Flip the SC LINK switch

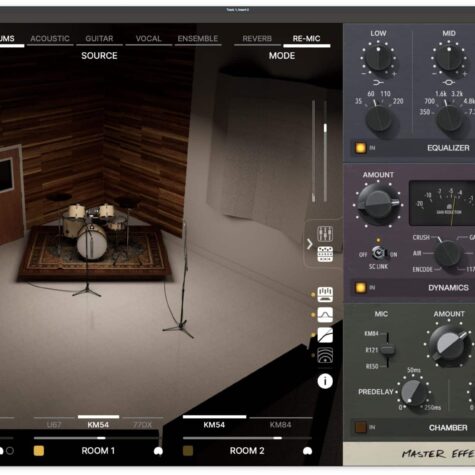[x=378, y=253]
